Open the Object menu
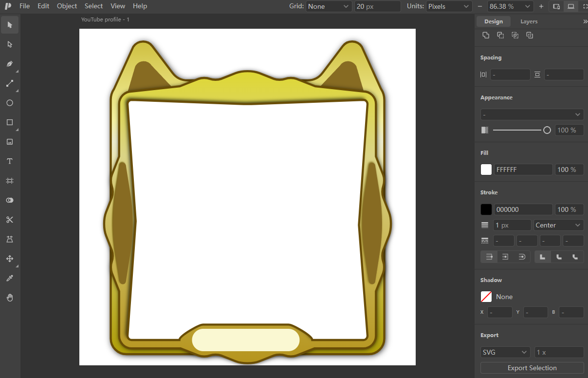Image resolution: width=588 pixels, height=378 pixels. 67,6
